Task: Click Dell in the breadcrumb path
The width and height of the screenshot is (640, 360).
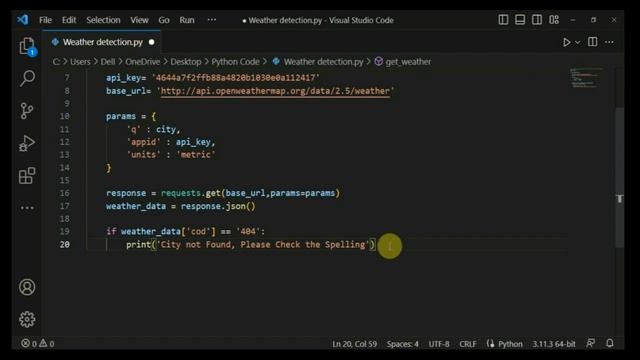Action: (x=108, y=62)
